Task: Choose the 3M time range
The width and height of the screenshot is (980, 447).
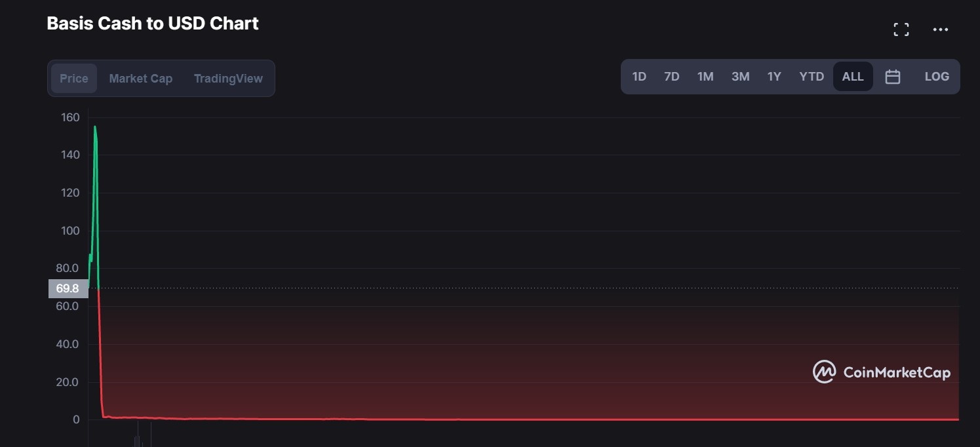Action: (740, 77)
